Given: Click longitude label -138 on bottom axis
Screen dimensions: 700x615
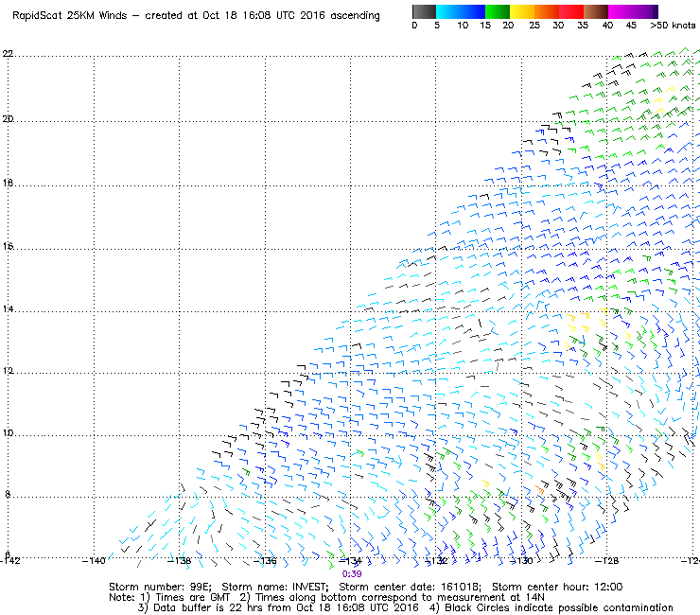Looking at the screenshot, I should (x=180, y=561).
